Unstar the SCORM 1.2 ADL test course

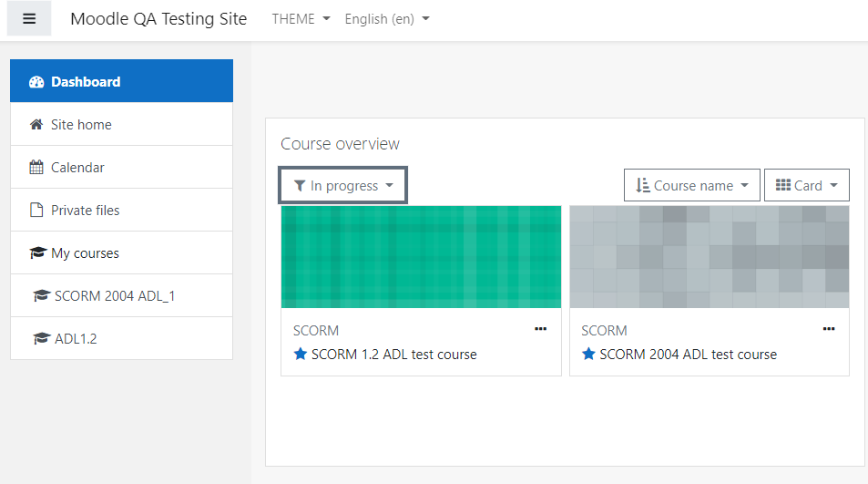[301, 354]
